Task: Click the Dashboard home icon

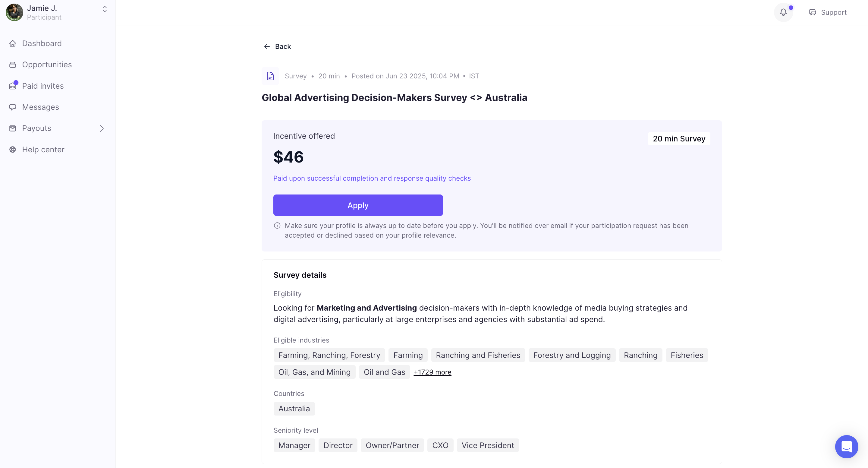Action: pyautogui.click(x=13, y=43)
